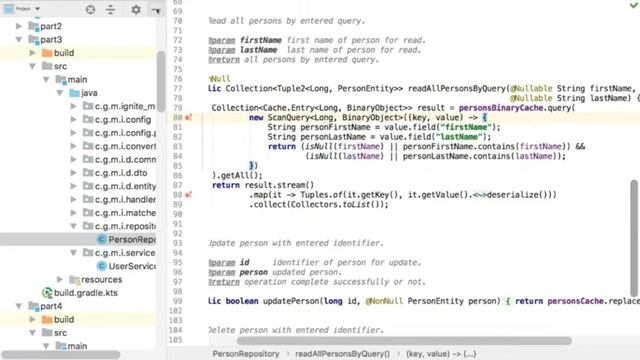640x360 pixels.
Task: Click the .getAll() call on line 86
Action: (x=240, y=176)
